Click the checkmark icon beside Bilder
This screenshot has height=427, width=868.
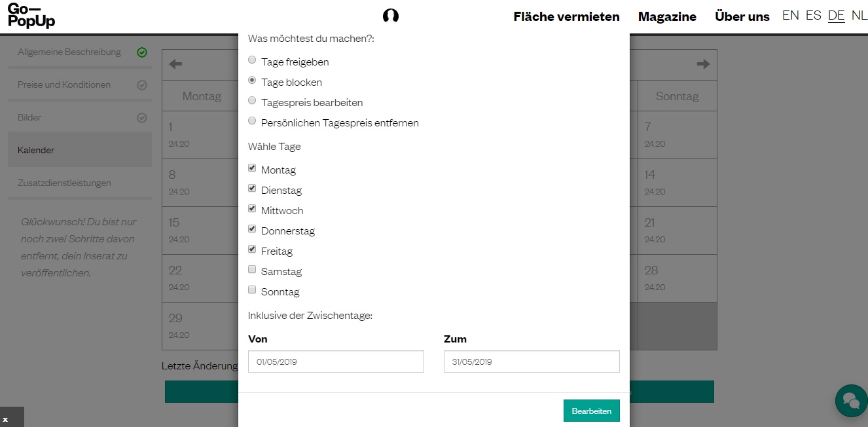click(x=142, y=118)
